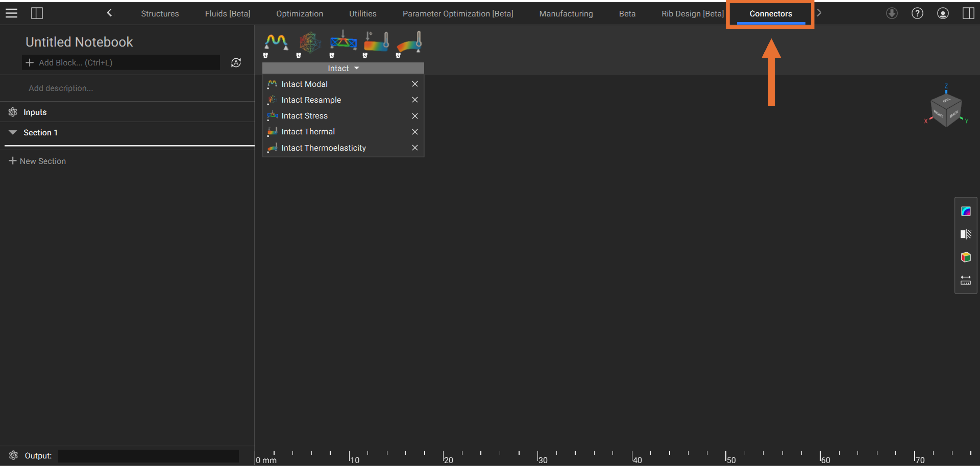Click the Add Block search field
Viewport: 980px width, 466px height.
[x=121, y=62]
